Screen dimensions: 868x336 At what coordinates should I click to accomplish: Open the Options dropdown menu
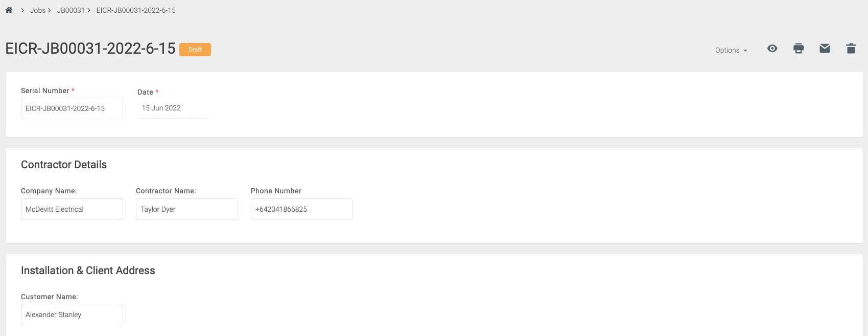pyautogui.click(x=730, y=50)
